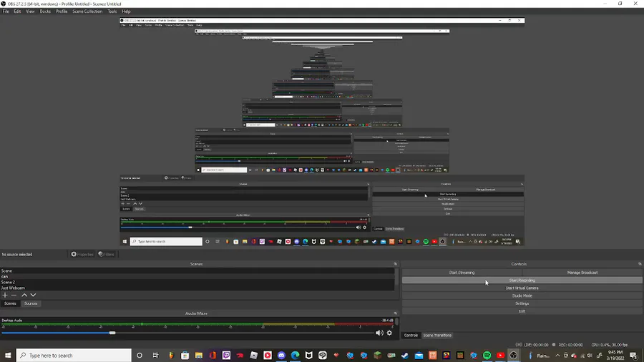Image resolution: width=644 pixels, height=362 pixels.
Task: Click Start Streaming
Action: (x=462, y=273)
